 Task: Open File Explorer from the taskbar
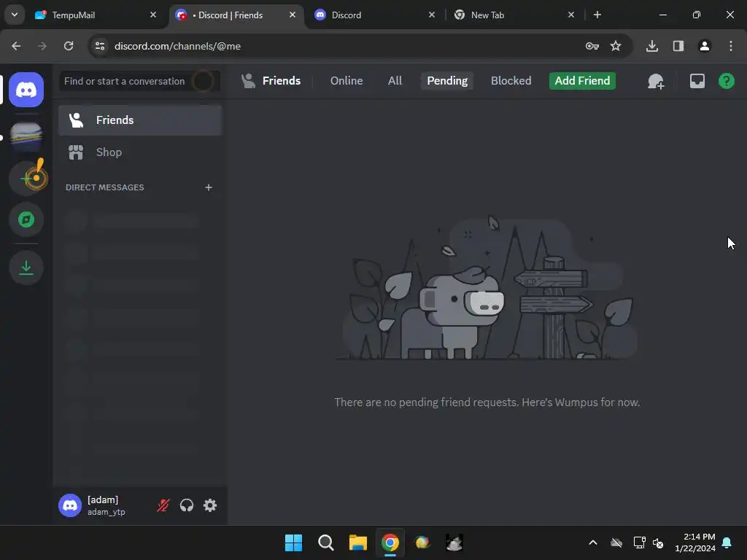357,542
